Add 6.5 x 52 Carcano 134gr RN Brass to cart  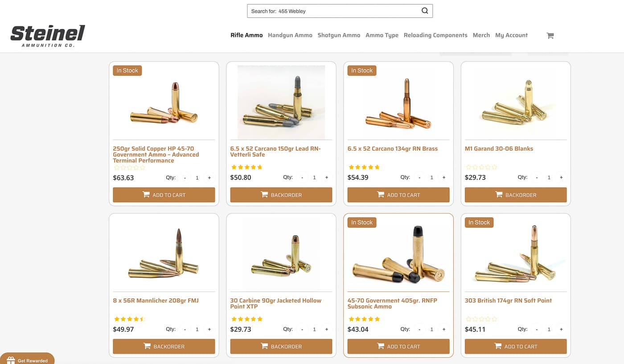tap(398, 194)
